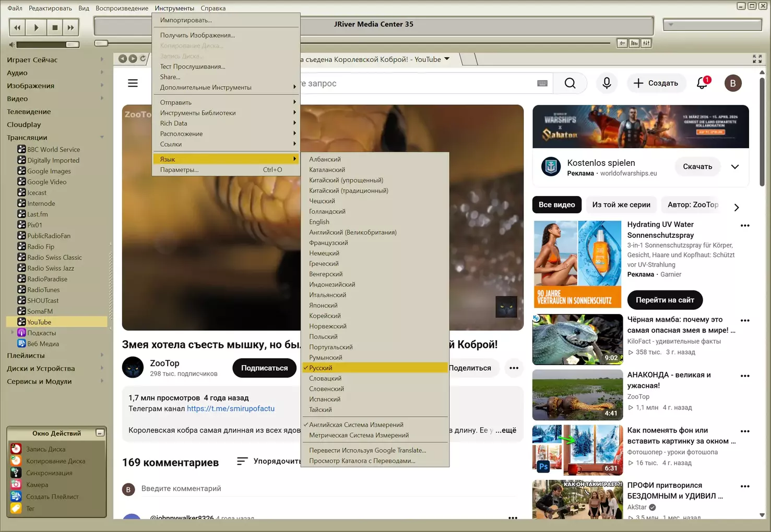Click the YouTube microphone voice search icon

point(607,83)
